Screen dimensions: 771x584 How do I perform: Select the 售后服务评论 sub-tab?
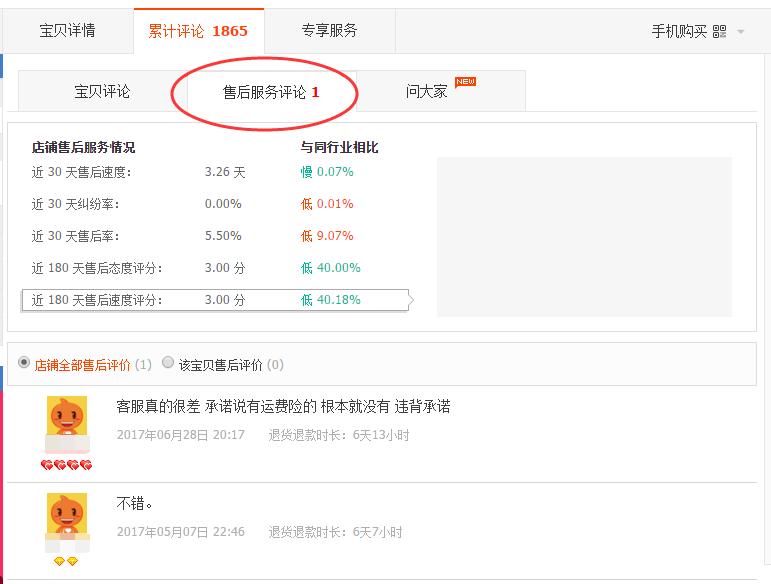pyautogui.click(x=271, y=92)
